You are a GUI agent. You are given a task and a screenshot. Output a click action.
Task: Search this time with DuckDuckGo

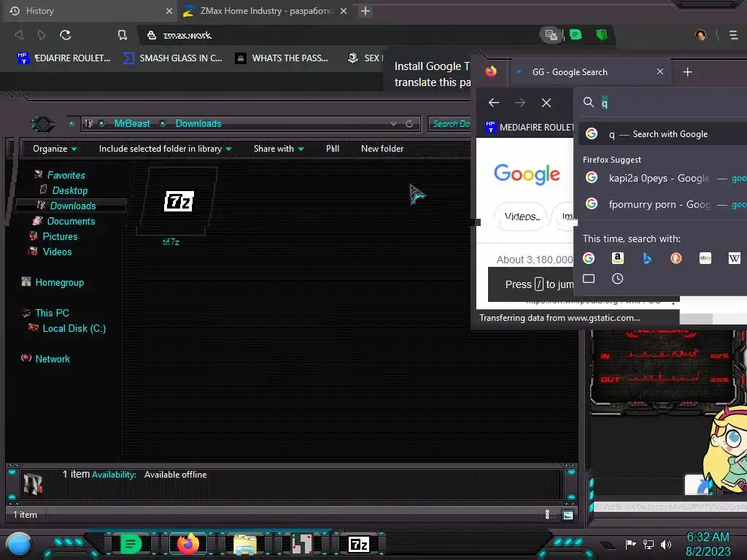676,258
